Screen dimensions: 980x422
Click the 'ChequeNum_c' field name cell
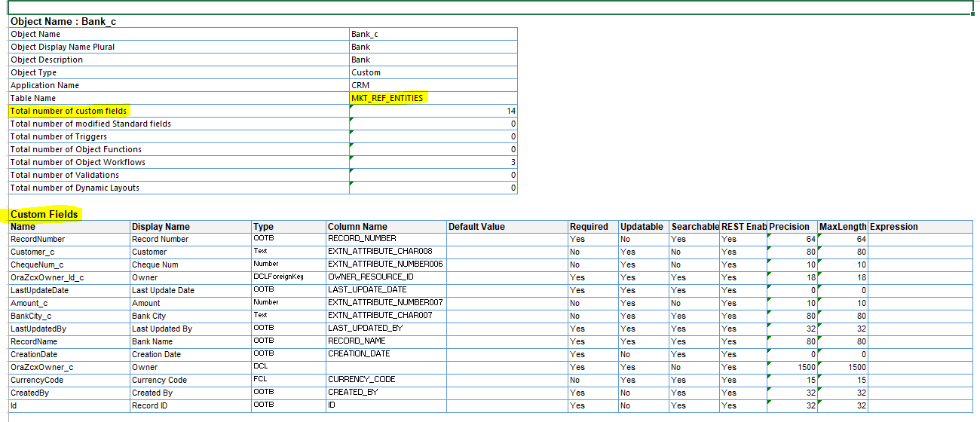[x=69, y=265]
